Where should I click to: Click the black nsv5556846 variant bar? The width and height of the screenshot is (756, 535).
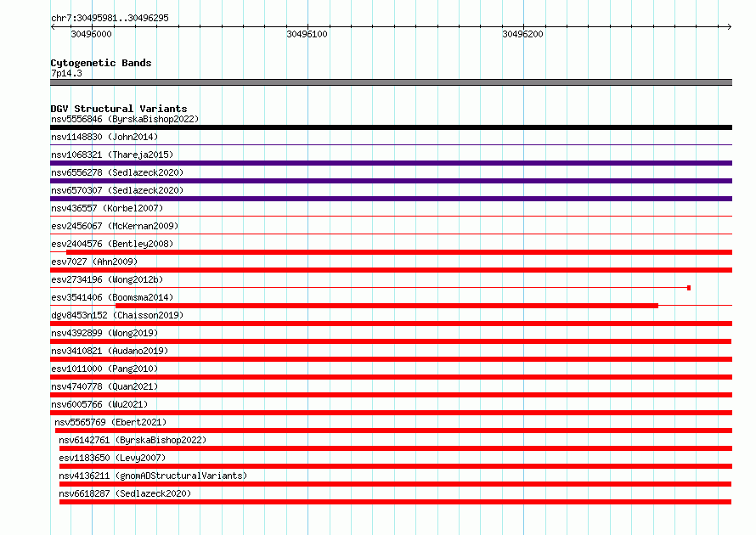tap(391, 127)
